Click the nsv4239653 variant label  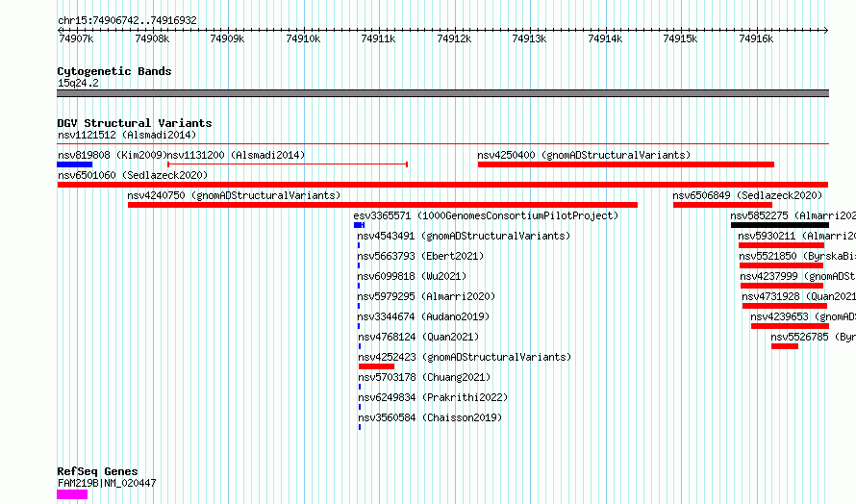click(x=803, y=316)
